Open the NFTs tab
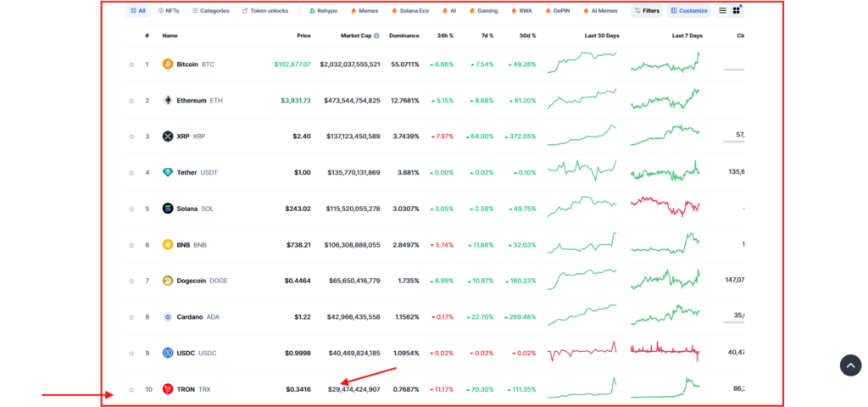 [169, 10]
